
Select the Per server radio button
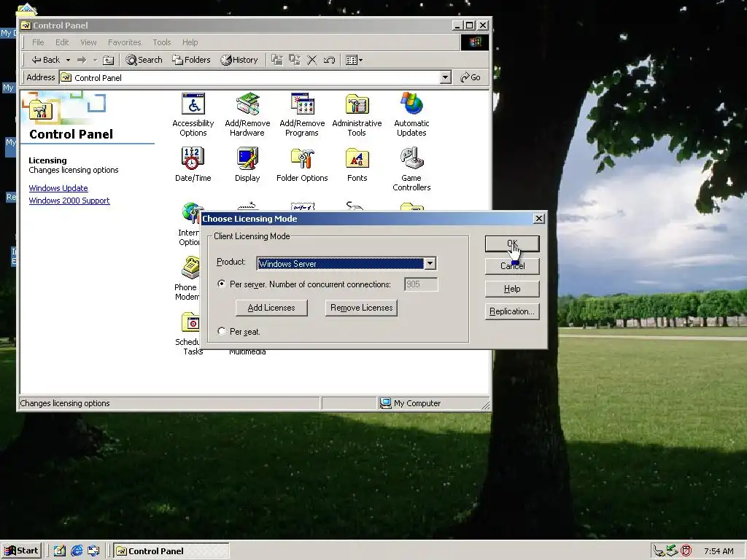click(x=222, y=284)
